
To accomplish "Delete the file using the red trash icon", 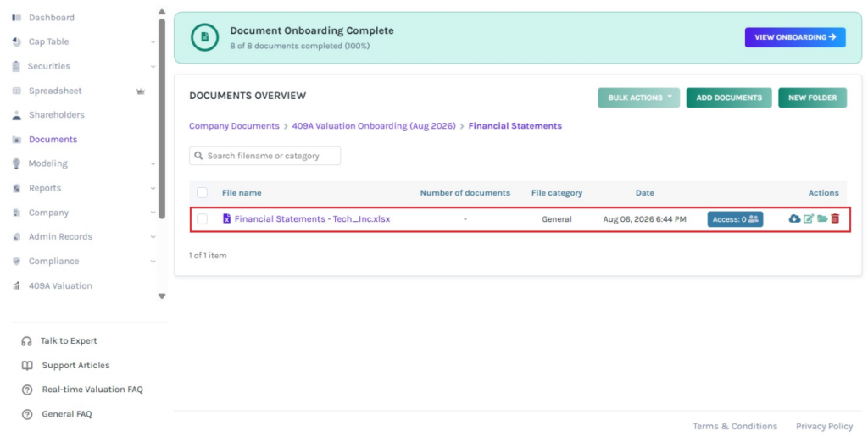I will pyautogui.click(x=835, y=218).
